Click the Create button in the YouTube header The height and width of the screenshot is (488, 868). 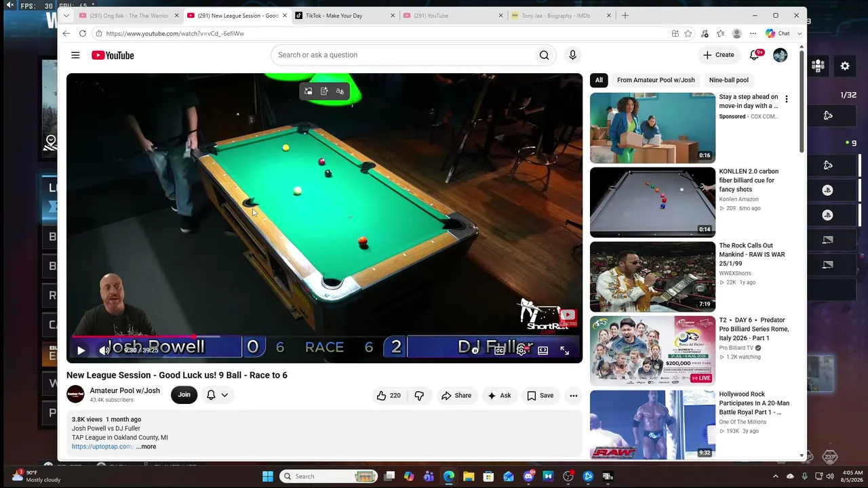(719, 55)
